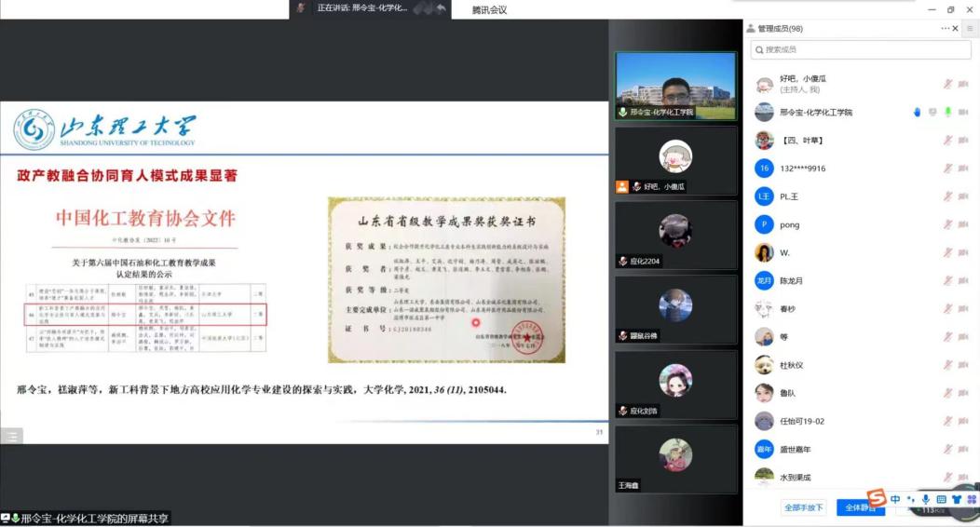Click the W. member avatar

click(764, 253)
